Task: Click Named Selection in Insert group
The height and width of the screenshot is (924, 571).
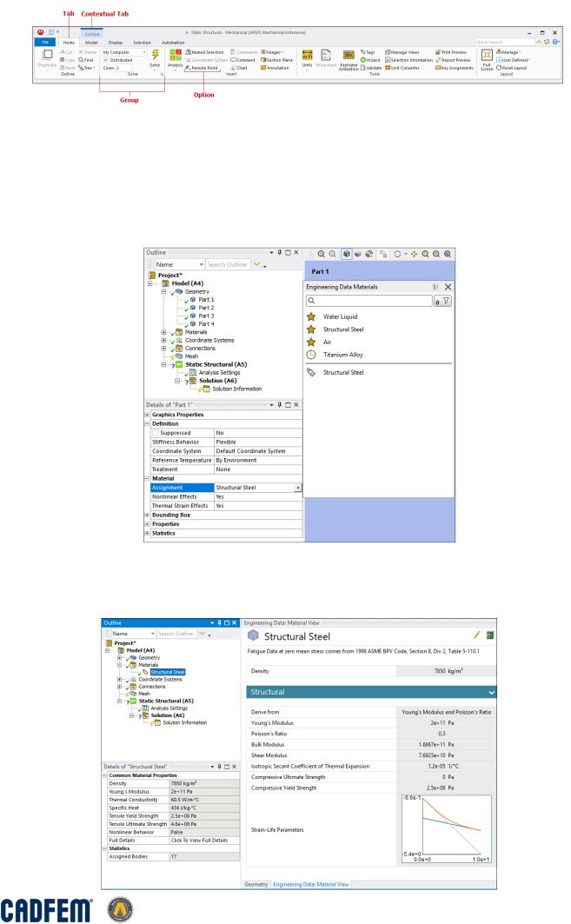Action: tap(205, 52)
